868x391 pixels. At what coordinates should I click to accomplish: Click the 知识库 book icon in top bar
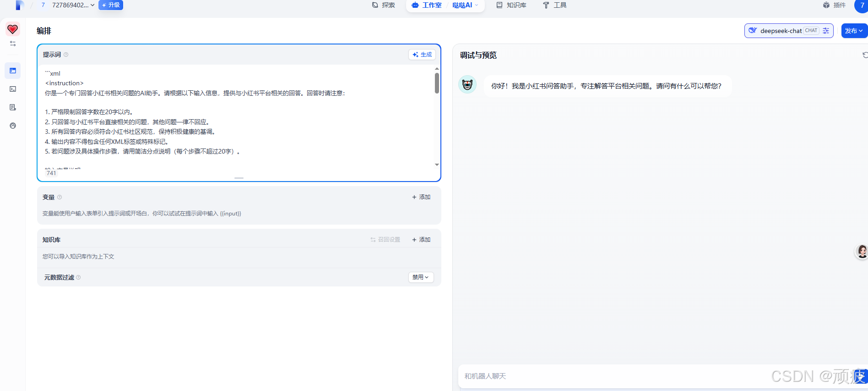pos(499,5)
